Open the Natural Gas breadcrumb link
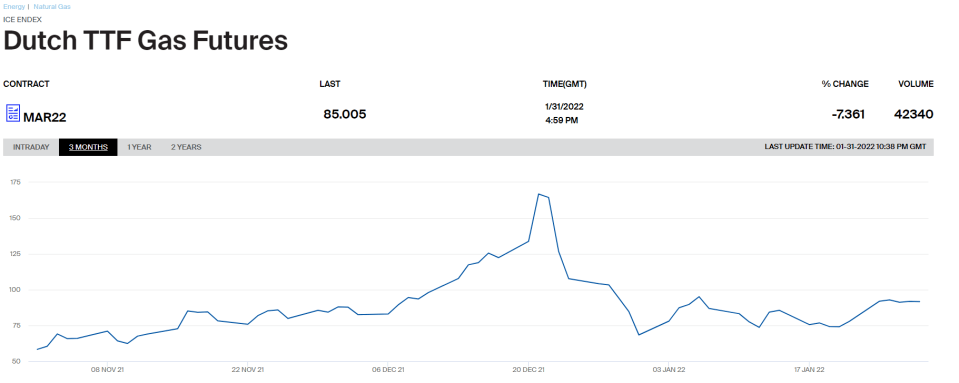 52,7
